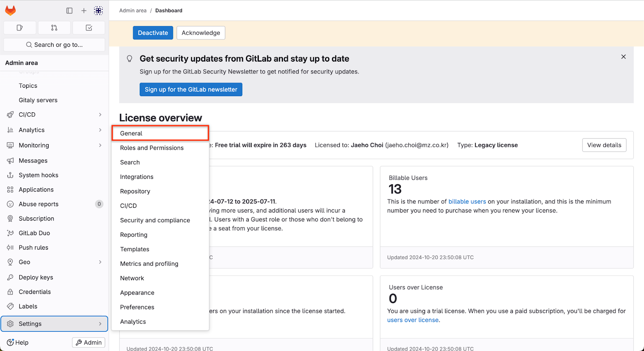
Task: Expand the Monitoring chevron
Action: (100, 145)
